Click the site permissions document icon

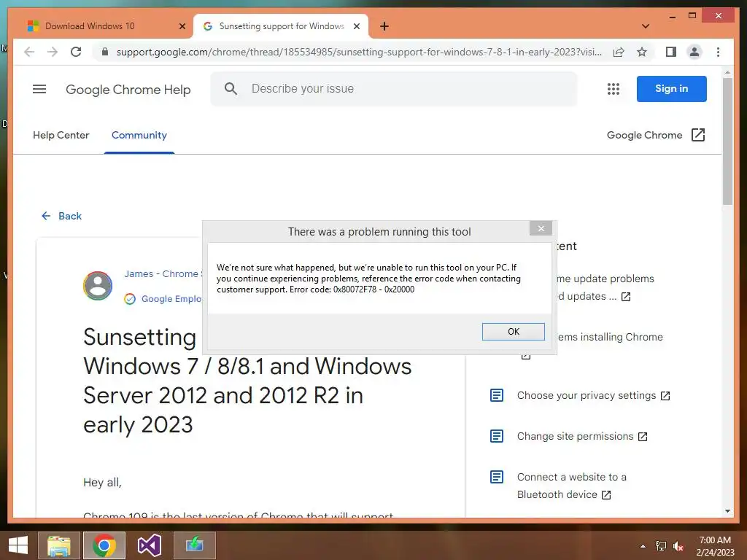[496, 436]
